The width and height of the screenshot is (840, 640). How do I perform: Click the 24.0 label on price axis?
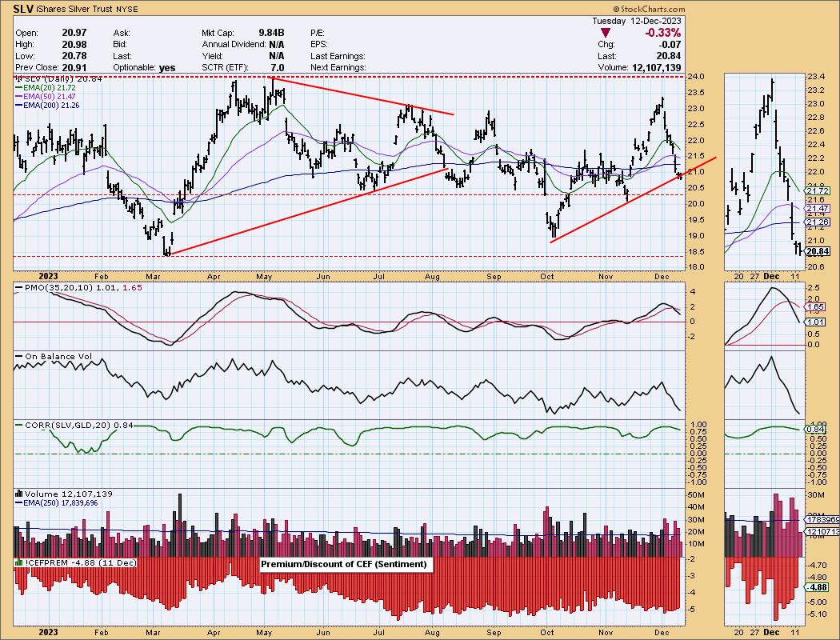695,77
